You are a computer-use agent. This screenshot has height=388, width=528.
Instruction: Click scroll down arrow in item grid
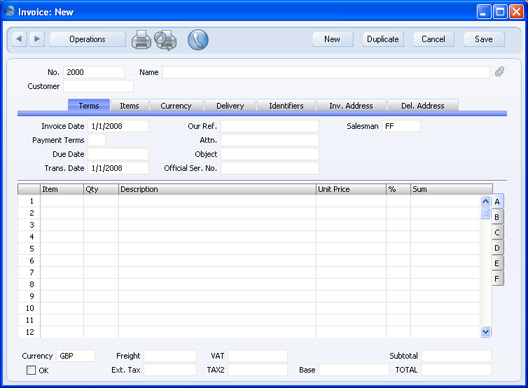(x=485, y=332)
